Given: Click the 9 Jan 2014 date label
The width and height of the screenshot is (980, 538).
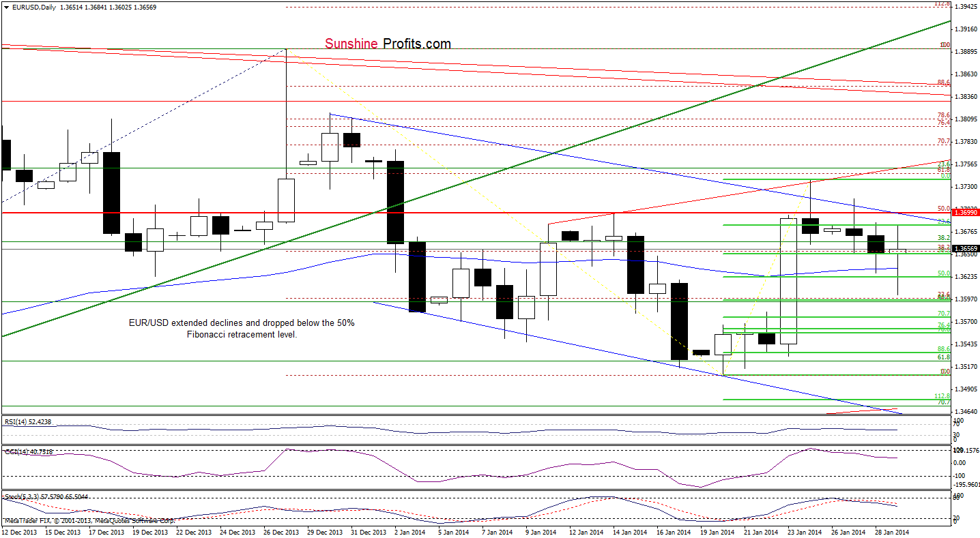Looking at the screenshot, I should (x=541, y=532).
